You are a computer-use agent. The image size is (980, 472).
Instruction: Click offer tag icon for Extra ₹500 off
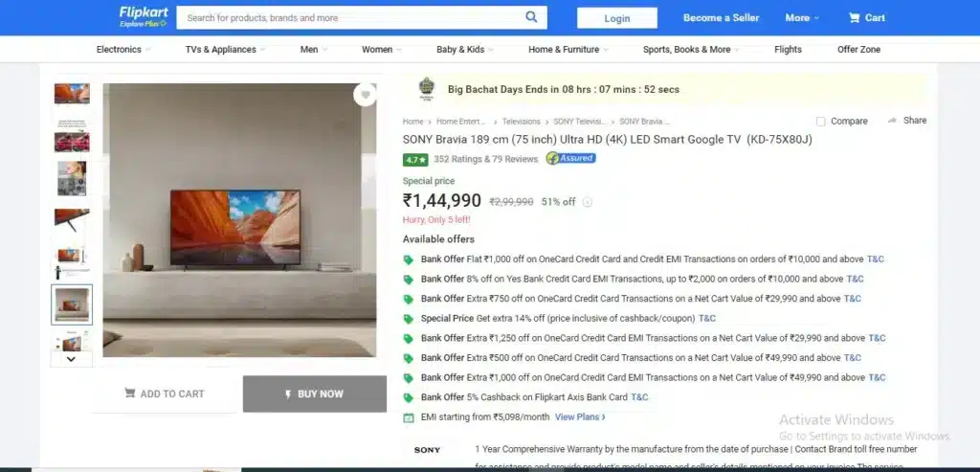[x=408, y=358]
